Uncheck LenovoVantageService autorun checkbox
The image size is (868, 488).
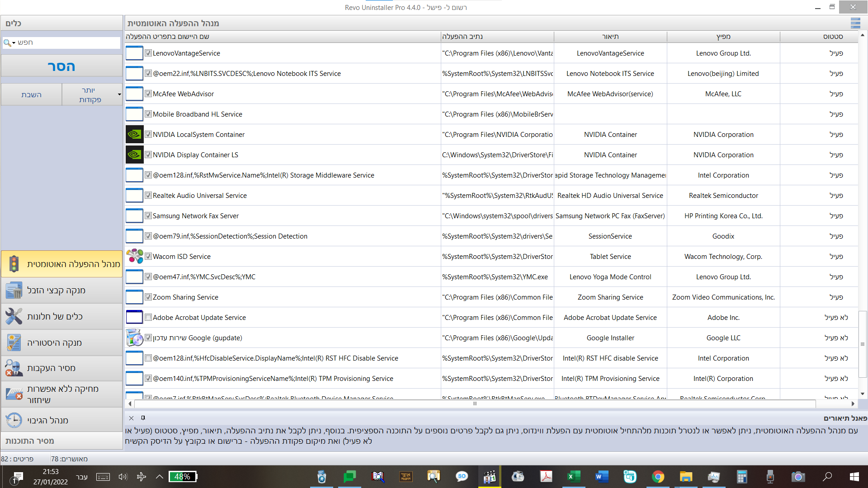(148, 53)
